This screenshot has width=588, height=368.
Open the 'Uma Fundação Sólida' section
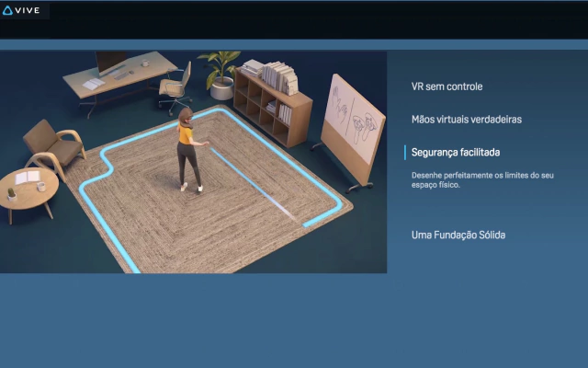(x=458, y=236)
